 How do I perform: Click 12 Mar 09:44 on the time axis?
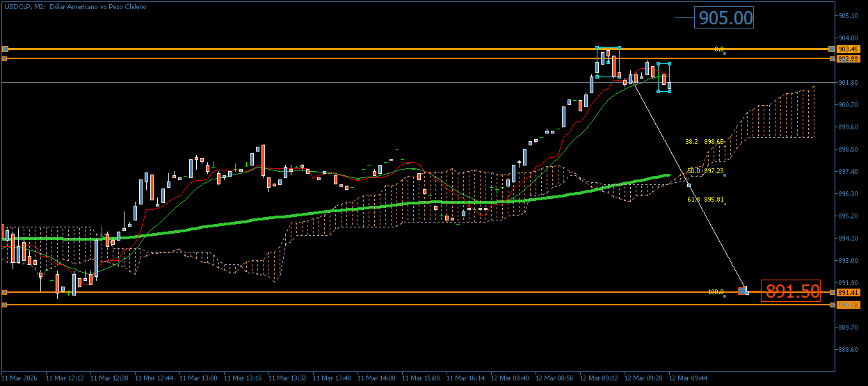tap(688, 378)
